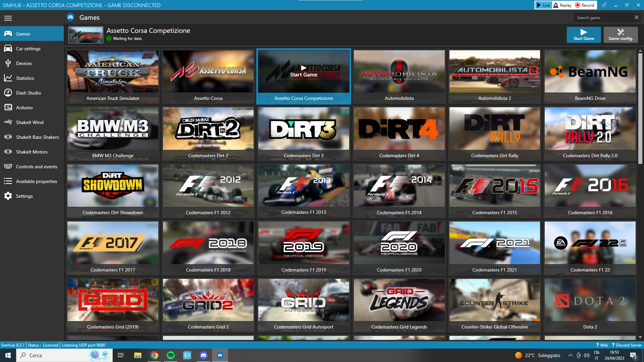Select American Truck Simulator game
The height and width of the screenshot is (362, 644).
pyautogui.click(x=113, y=76)
